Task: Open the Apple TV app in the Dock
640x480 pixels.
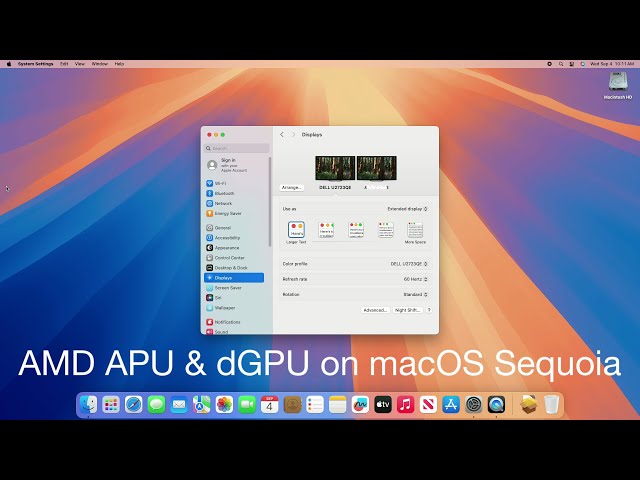Action: tap(383, 404)
